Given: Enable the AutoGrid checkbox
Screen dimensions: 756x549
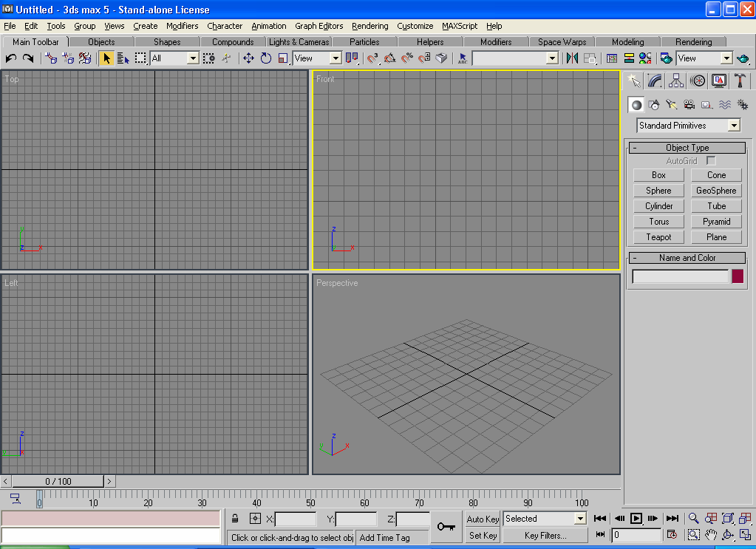Looking at the screenshot, I should [711, 160].
